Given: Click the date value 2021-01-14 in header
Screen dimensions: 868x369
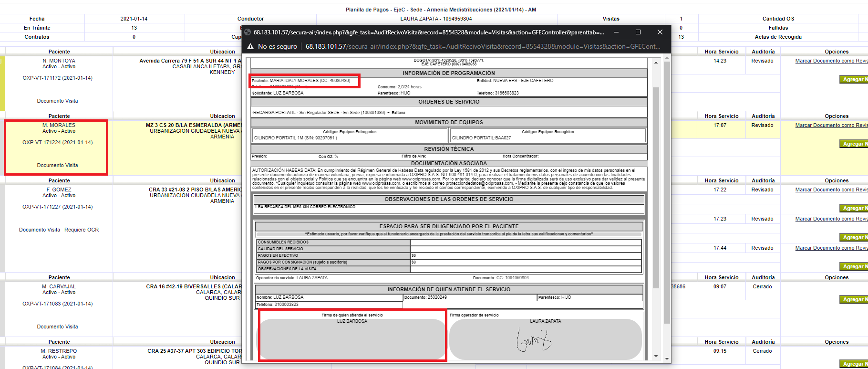Looking at the screenshot, I should coord(134,19).
